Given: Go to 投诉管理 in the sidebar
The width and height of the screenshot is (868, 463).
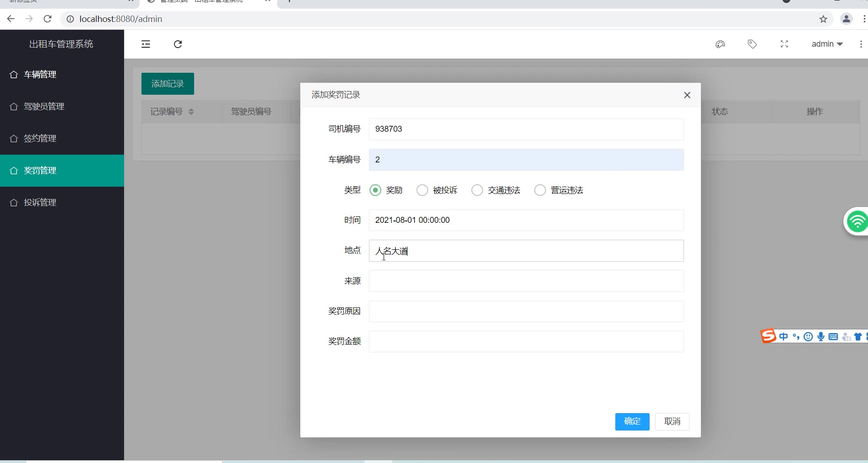Looking at the screenshot, I should pos(40,203).
